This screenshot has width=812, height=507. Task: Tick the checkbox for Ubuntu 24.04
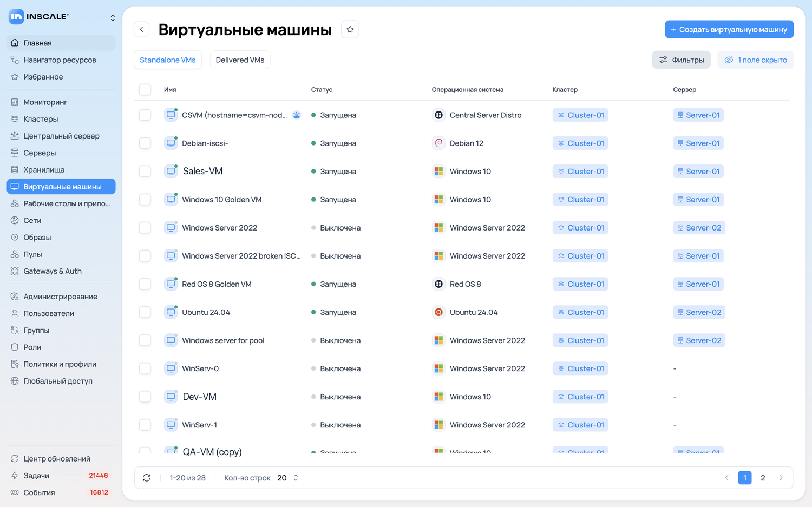click(145, 312)
